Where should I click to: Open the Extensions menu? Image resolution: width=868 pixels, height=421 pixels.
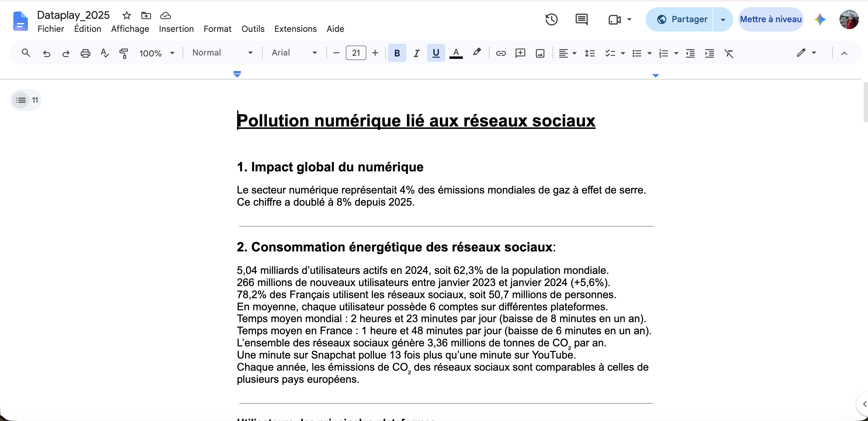295,29
